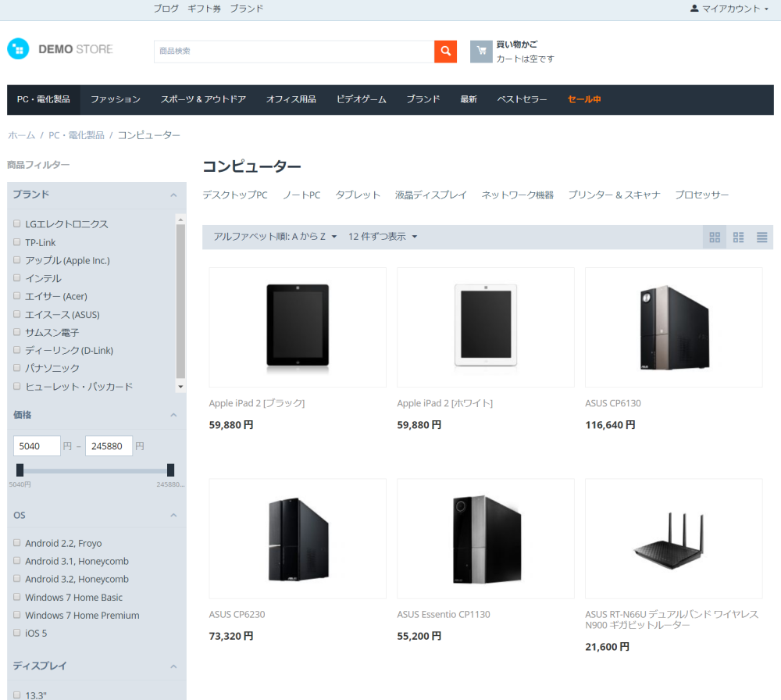This screenshot has width=781, height=700.
Task: Open the ブログ link
Action: pos(166,9)
